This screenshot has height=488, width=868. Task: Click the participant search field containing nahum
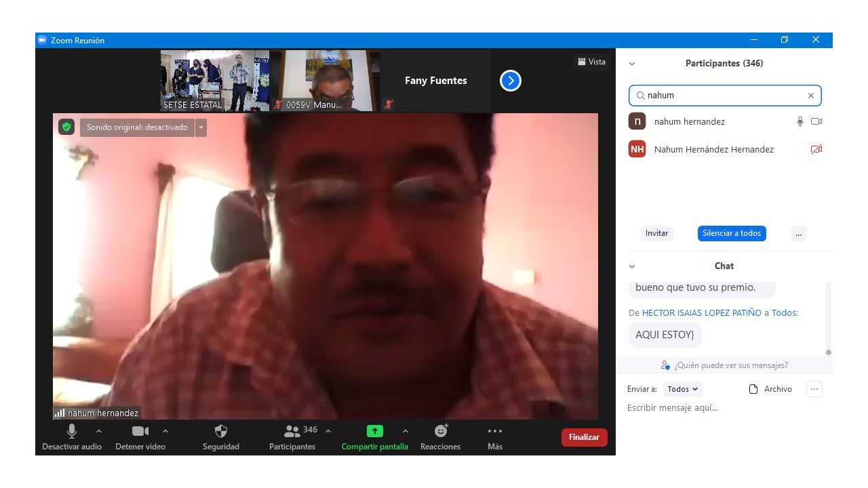(725, 96)
